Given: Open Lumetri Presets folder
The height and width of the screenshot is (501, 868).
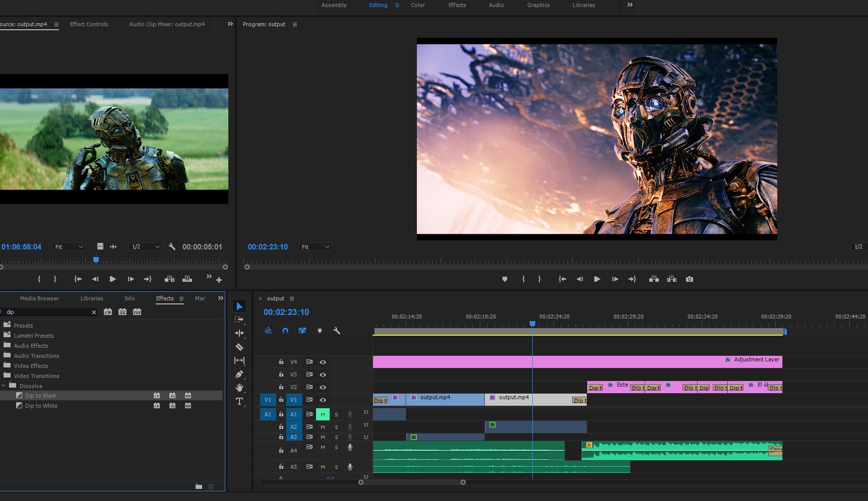Looking at the screenshot, I should (33, 336).
